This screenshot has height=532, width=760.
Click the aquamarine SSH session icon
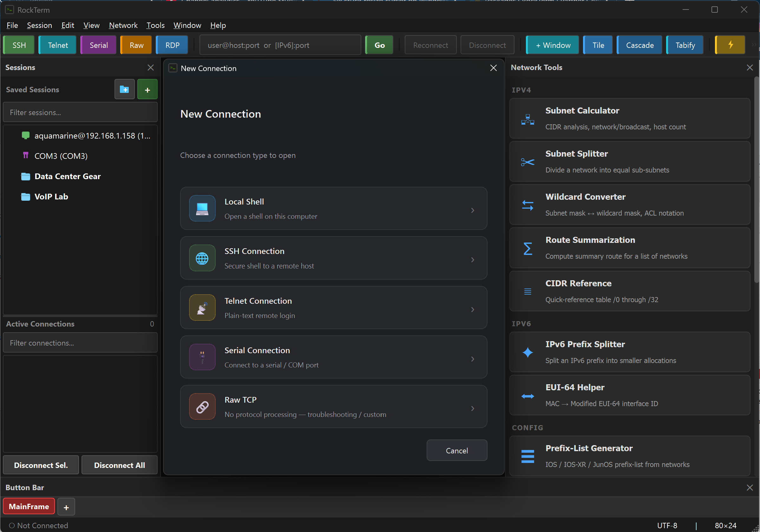pos(25,135)
